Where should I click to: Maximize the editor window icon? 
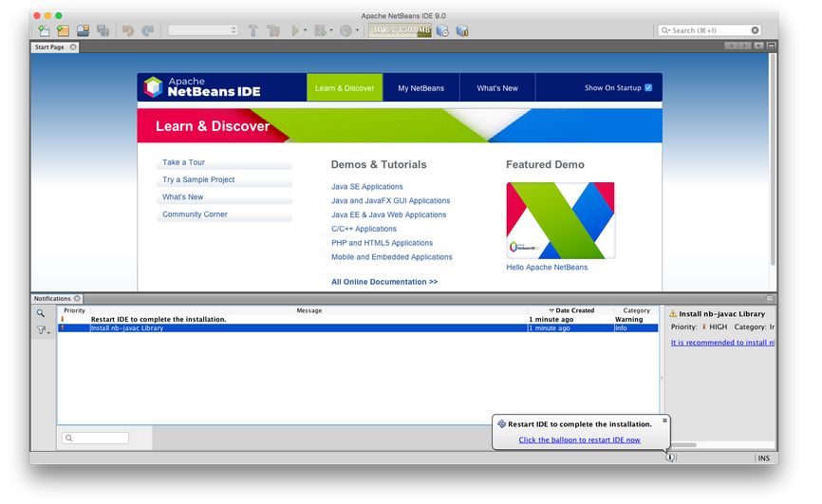771,46
